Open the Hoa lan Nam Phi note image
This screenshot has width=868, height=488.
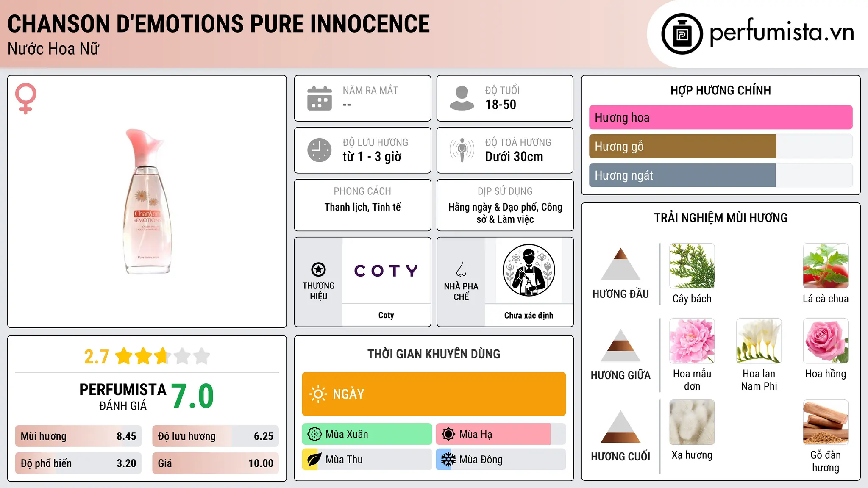(x=759, y=341)
